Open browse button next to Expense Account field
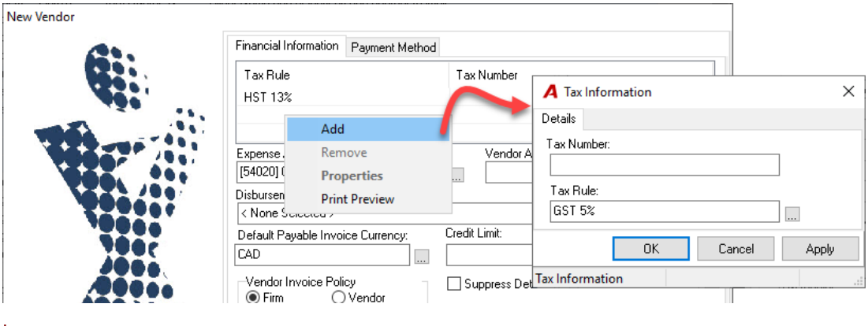868x326 pixels. (x=456, y=175)
